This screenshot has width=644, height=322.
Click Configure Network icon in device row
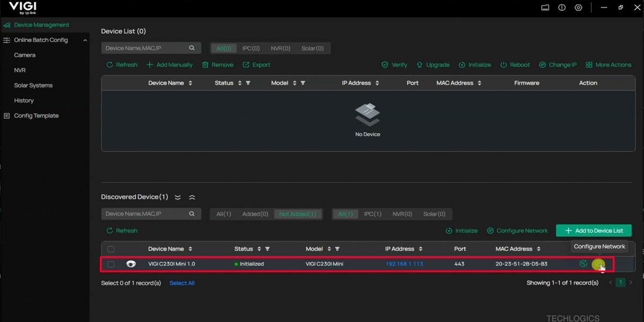598,264
